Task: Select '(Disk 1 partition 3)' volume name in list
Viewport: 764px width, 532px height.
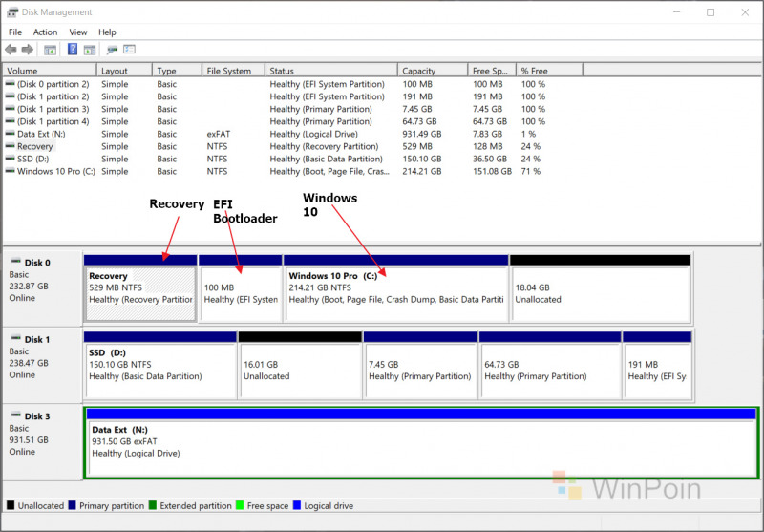Action: pos(53,109)
